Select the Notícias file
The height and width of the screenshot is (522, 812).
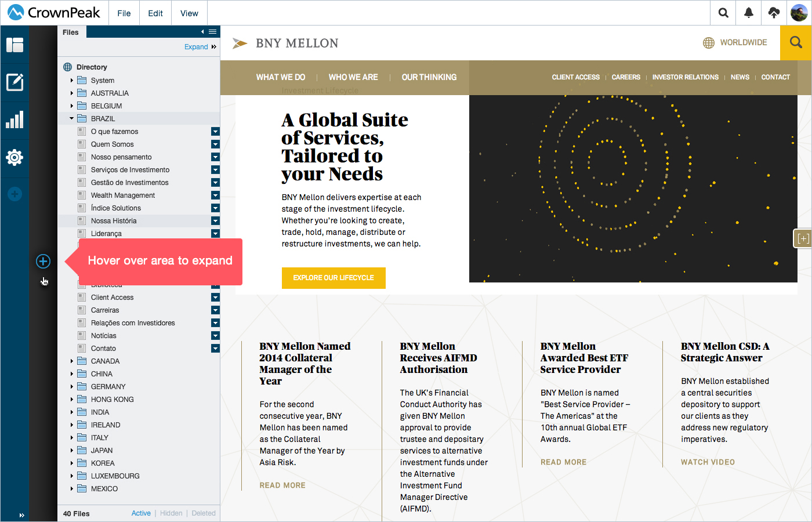(103, 336)
